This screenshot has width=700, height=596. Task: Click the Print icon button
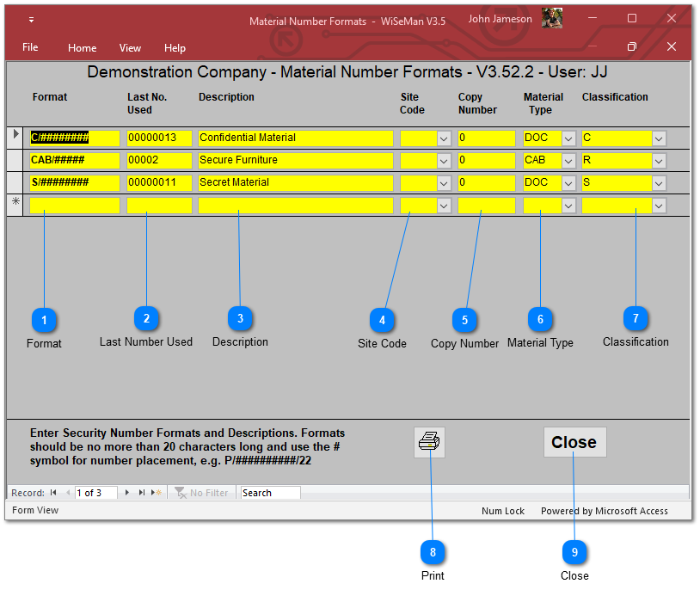point(429,442)
